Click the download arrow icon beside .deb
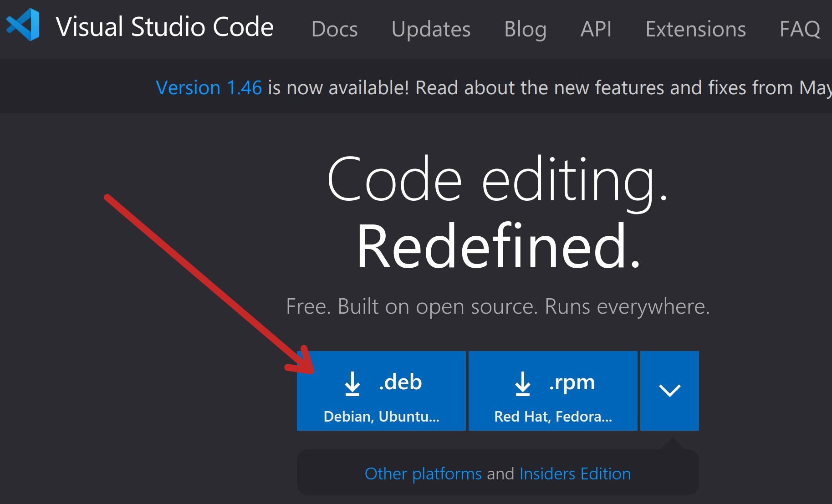 tap(352, 383)
